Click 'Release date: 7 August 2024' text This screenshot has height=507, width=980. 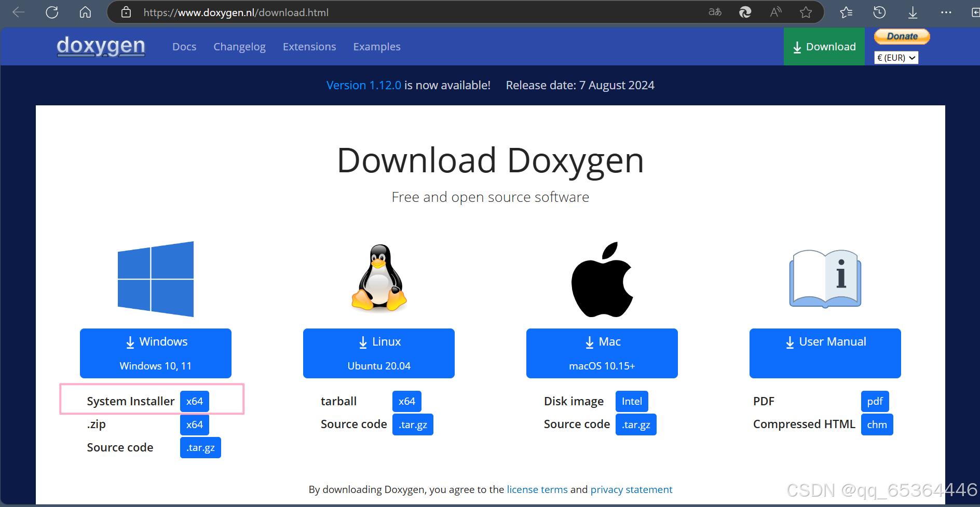580,85
